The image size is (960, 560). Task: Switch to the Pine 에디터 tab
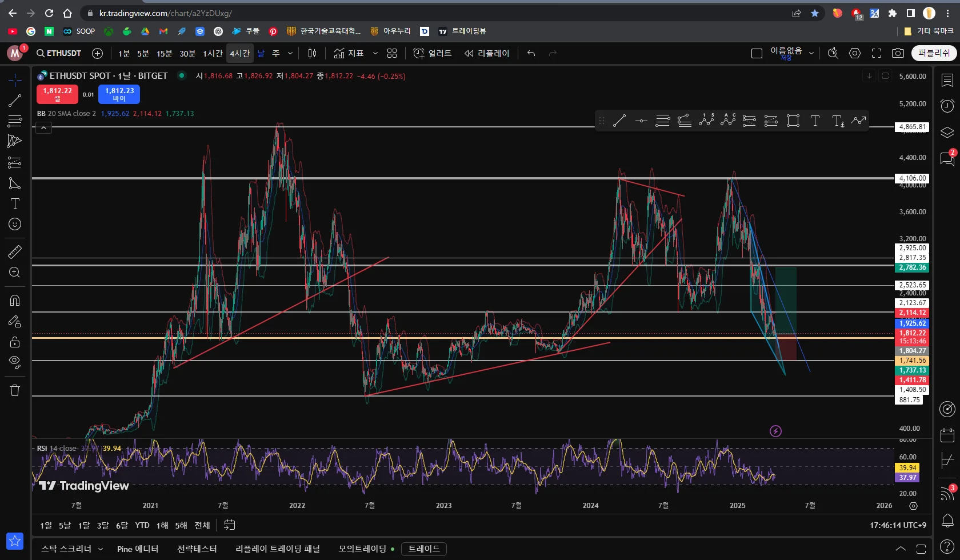click(x=138, y=549)
